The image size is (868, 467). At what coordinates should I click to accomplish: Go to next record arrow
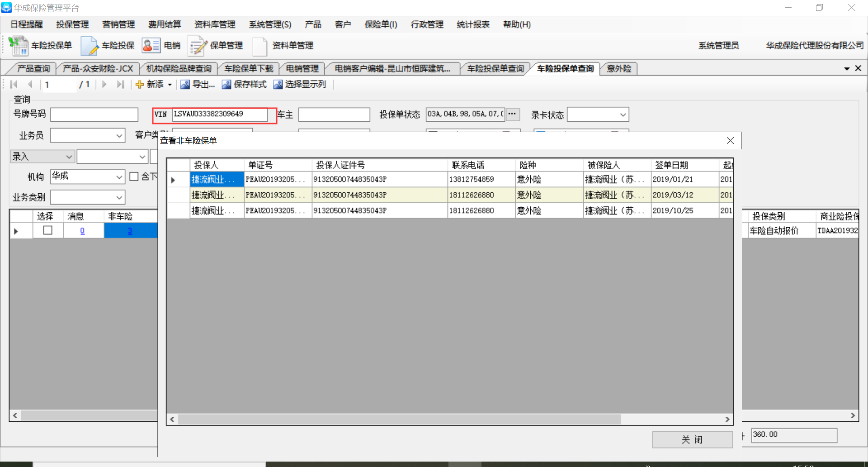tap(104, 84)
